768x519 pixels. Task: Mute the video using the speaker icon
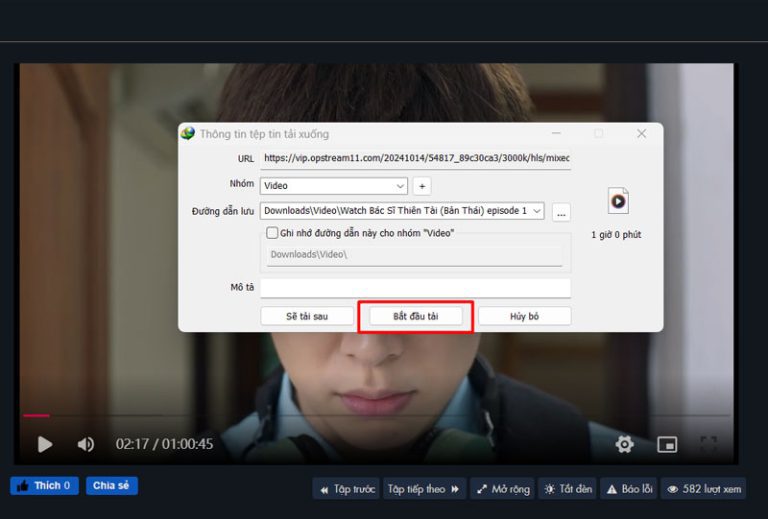pos(86,444)
